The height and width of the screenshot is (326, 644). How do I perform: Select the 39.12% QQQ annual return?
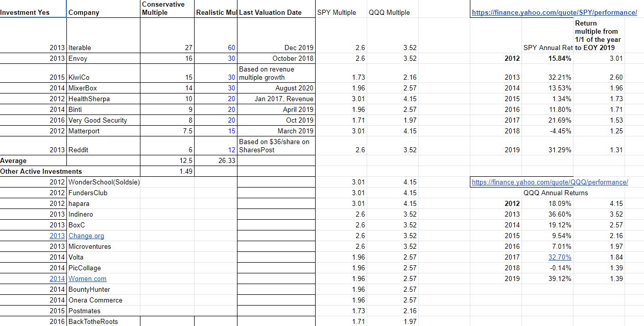click(548, 278)
